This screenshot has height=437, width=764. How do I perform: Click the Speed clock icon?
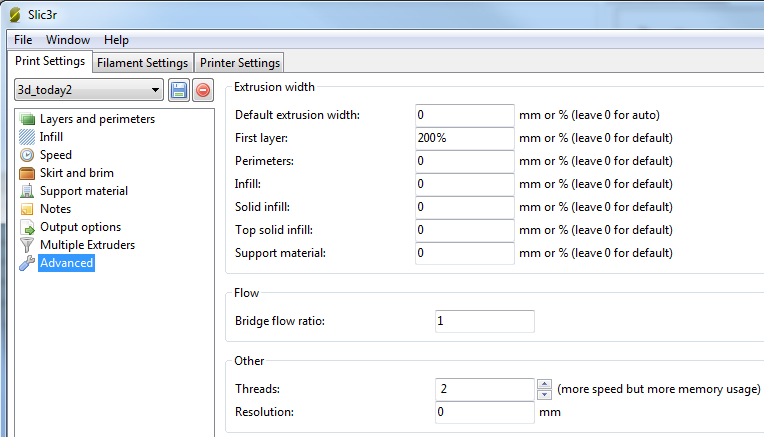tap(28, 155)
